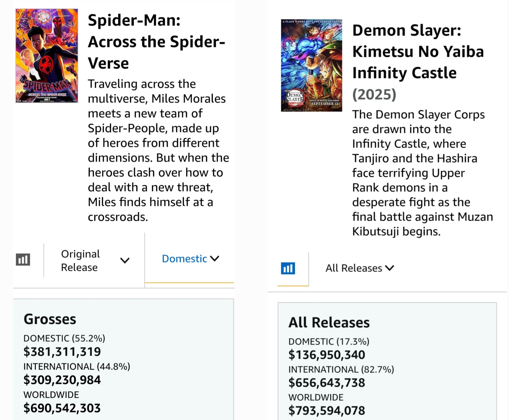Select Demon Slayer's domestic gross $136,950,340
The width and height of the screenshot is (509, 420).
pyautogui.click(x=327, y=355)
